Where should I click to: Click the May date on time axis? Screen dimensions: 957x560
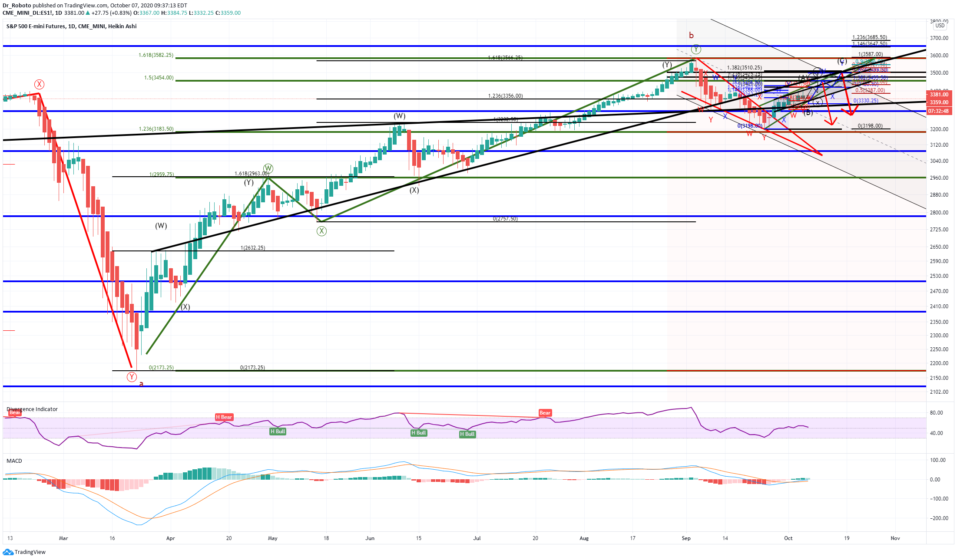coord(273,538)
